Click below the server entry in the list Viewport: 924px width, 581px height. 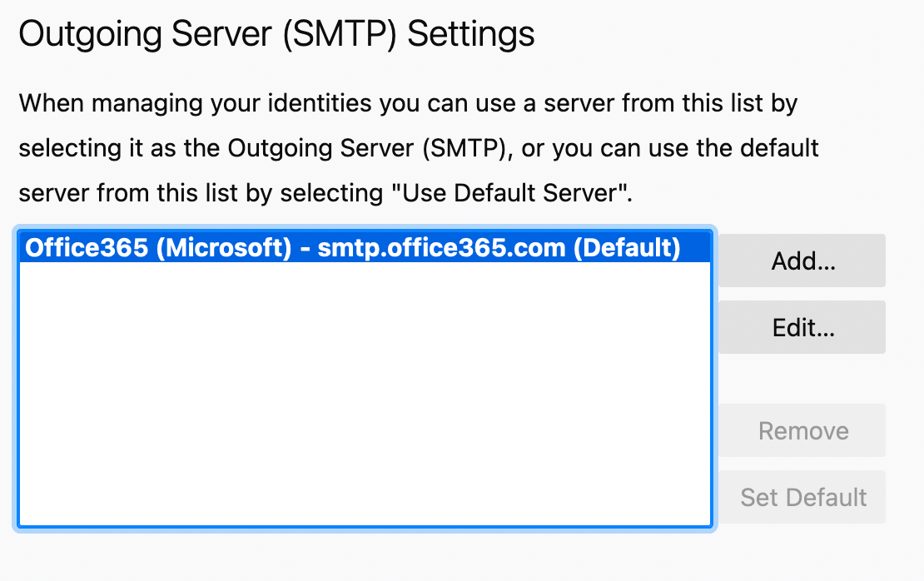click(362, 333)
